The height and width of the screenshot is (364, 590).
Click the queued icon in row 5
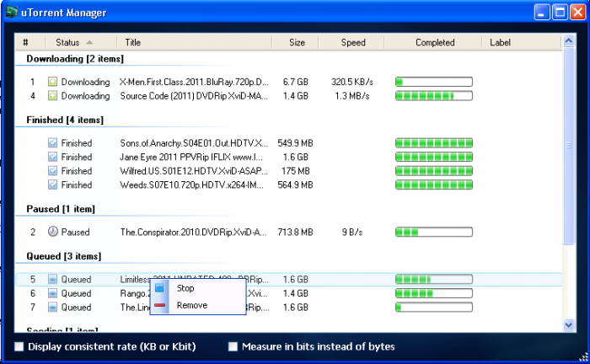[x=52, y=279]
